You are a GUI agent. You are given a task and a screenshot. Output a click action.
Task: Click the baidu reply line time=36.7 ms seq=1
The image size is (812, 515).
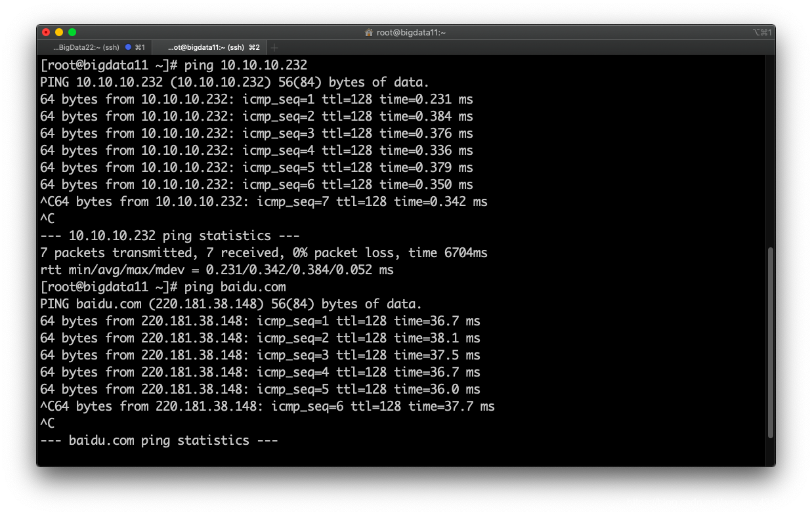click(260, 321)
